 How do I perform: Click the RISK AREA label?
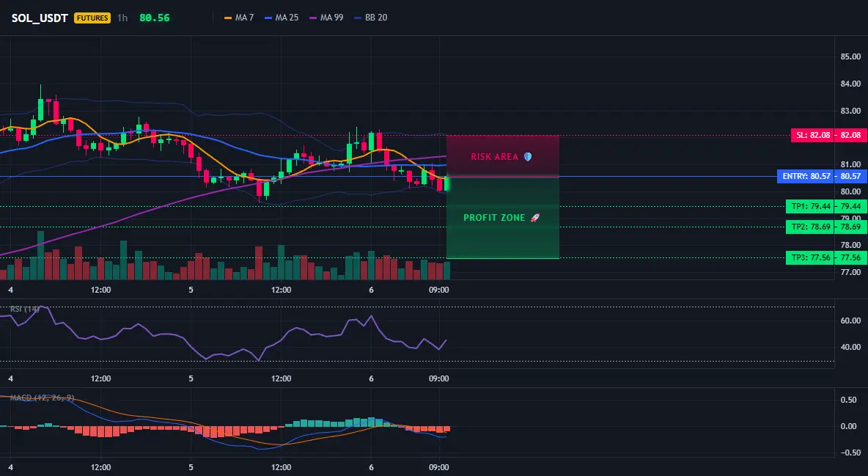[x=494, y=157]
